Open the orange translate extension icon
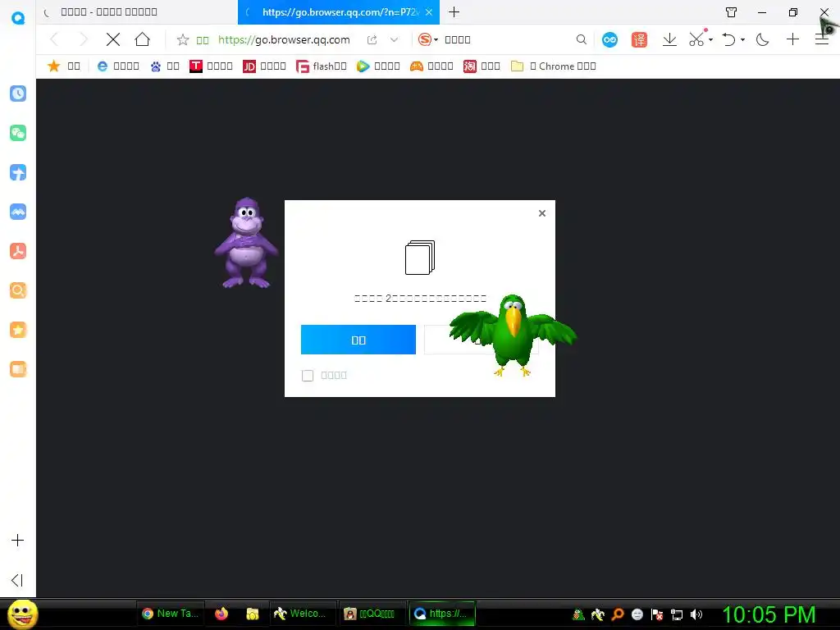Viewport: 840px width, 630px height. tap(639, 39)
